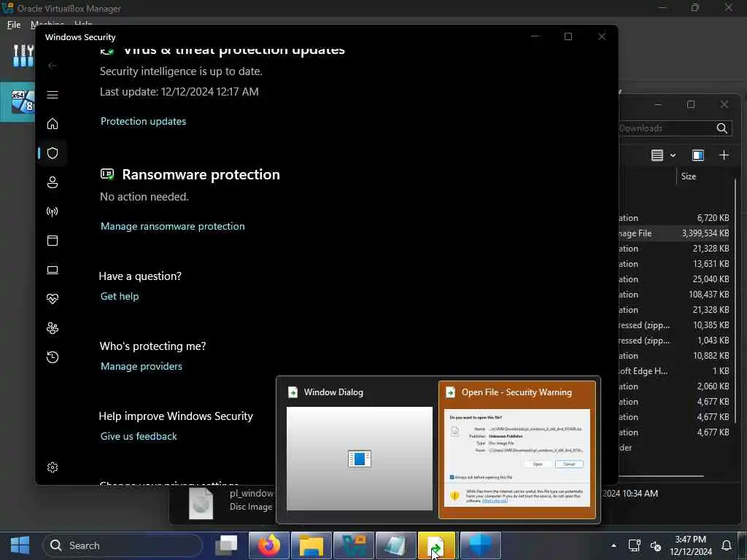Select file row sized 2,060 KB

675,386
